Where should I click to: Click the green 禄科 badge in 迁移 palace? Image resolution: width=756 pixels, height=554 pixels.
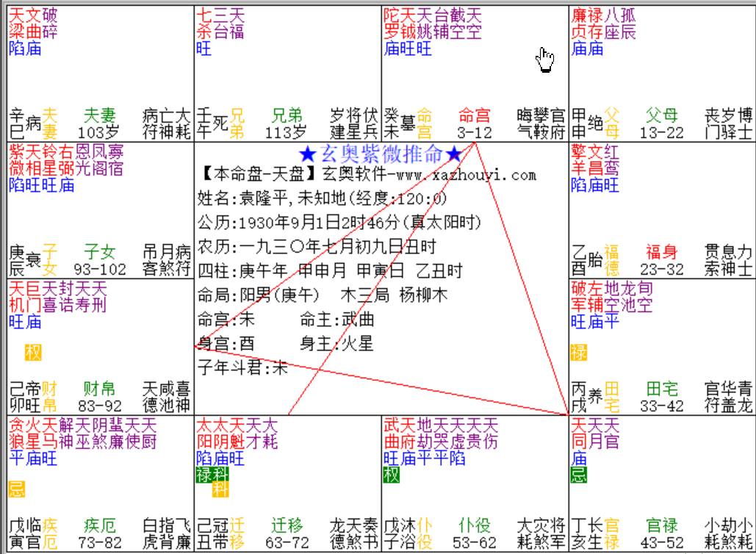(x=212, y=475)
